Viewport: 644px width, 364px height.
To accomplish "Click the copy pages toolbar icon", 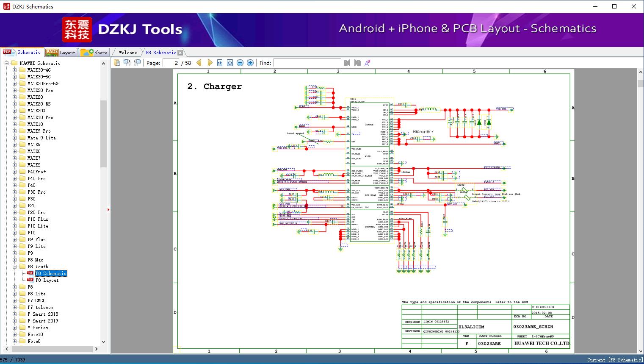I will tap(117, 63).
